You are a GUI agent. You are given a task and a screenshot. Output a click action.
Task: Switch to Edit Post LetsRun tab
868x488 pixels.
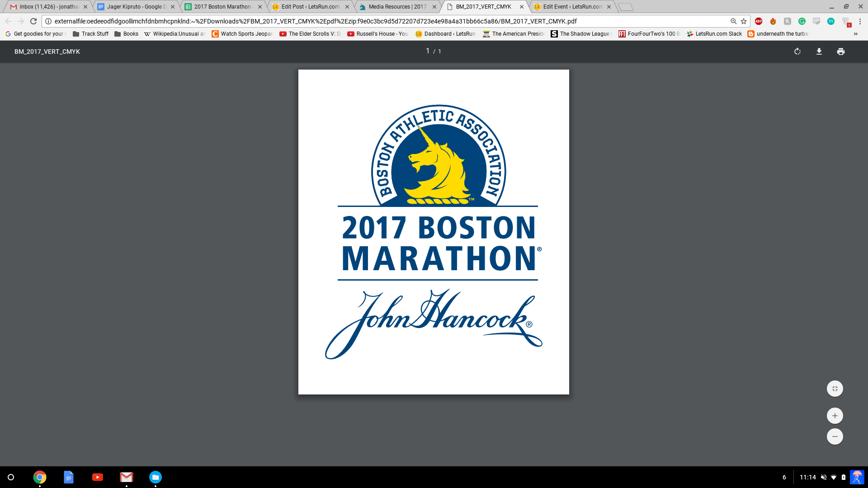[x=310, y=7]
